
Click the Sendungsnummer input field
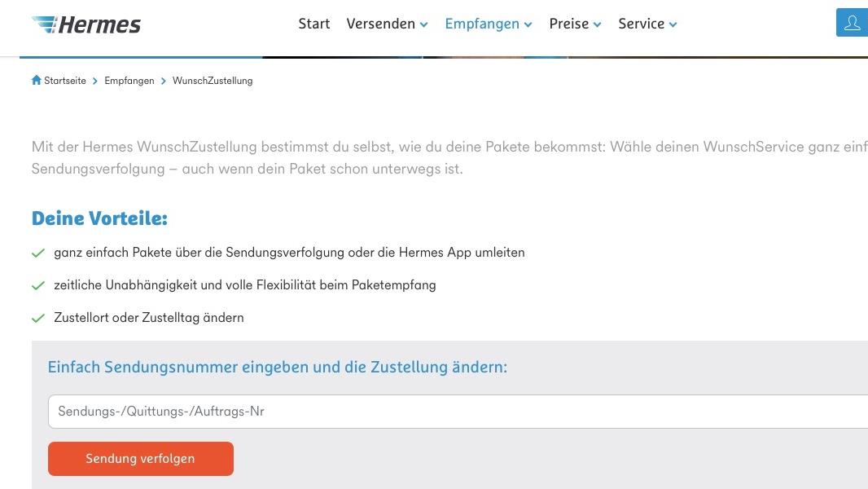point(326,412)
